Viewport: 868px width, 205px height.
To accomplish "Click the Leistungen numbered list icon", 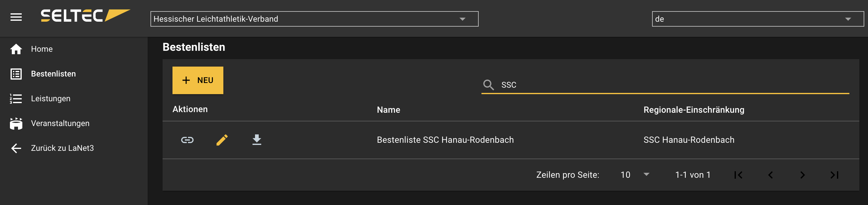I will point(16,98).
